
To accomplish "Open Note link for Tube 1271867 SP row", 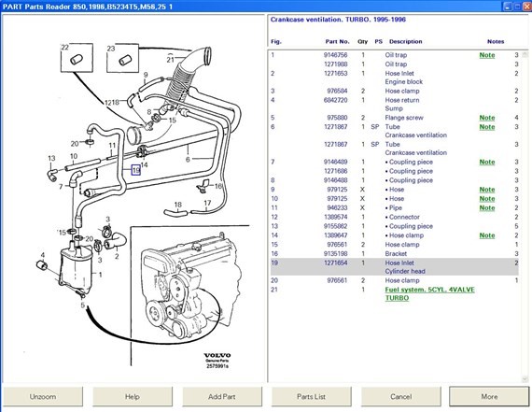I will [x=487, y=127].
